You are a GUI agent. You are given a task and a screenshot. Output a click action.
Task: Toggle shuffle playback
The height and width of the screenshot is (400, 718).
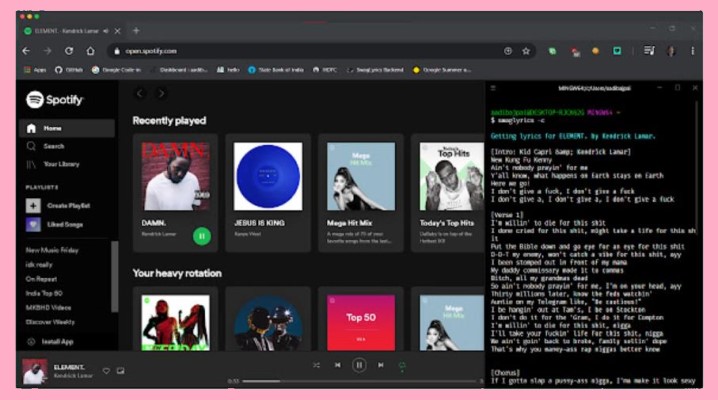[x=316, y=365]
